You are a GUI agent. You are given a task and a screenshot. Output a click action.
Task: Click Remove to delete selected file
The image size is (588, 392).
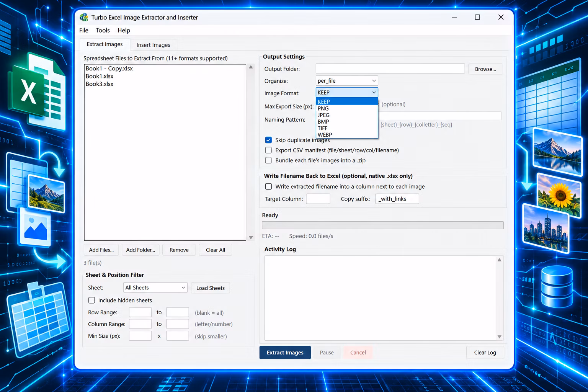179,250
